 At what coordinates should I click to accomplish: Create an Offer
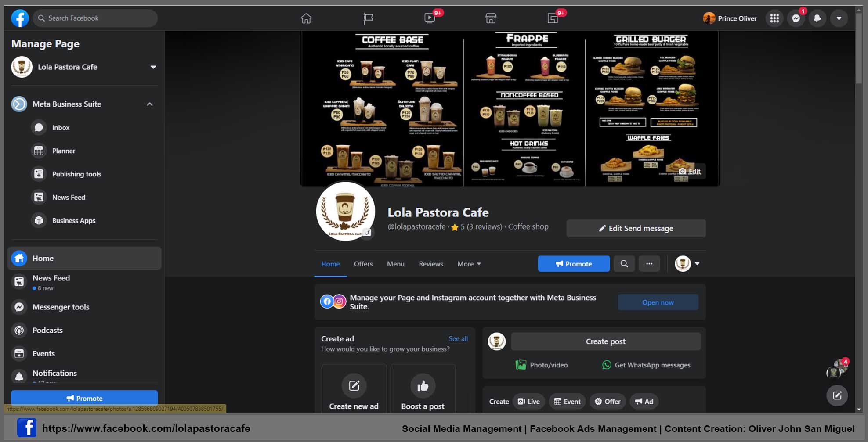pos(608,402)
